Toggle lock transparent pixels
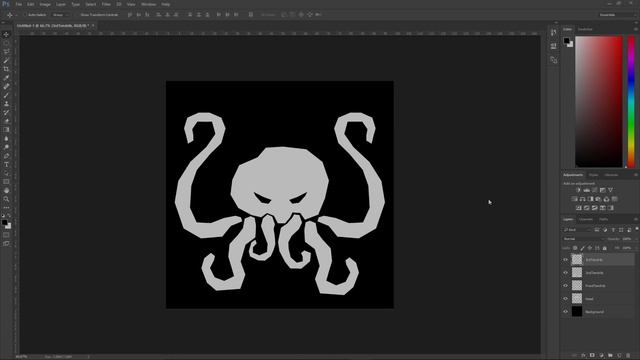The width and height of the screenshot is (640, 360). click(575, 248)
